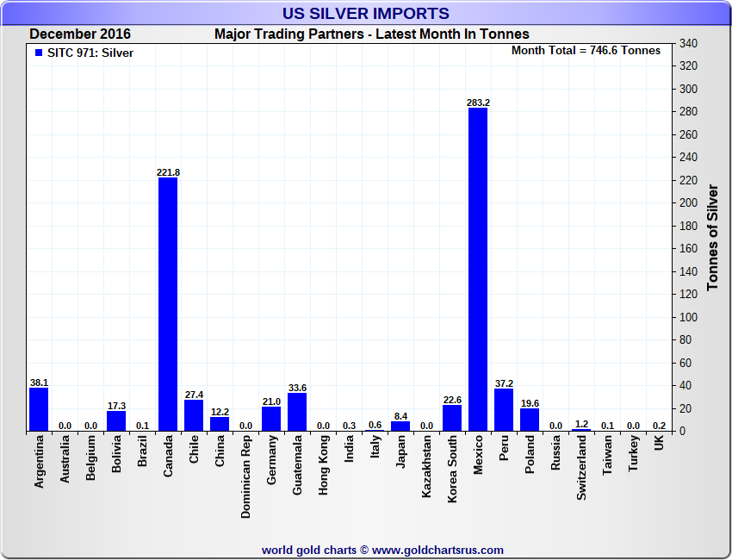This screenshot has width=732, height=560.
Task: Click the Germany bar at 21.0
Action: tap(271, 419)
